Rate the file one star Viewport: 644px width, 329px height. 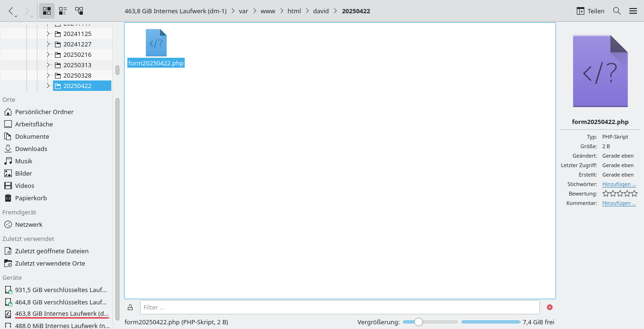(x=605, y=193)
